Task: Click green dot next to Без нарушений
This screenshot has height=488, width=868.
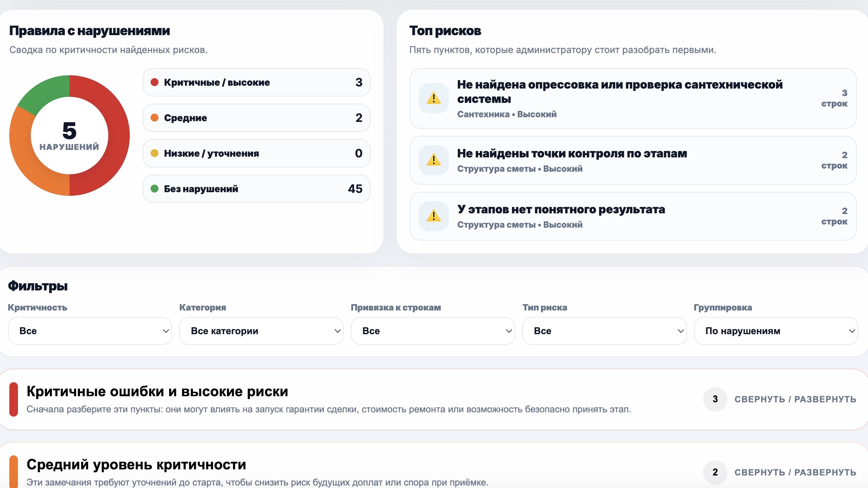Action: (155, 189)
